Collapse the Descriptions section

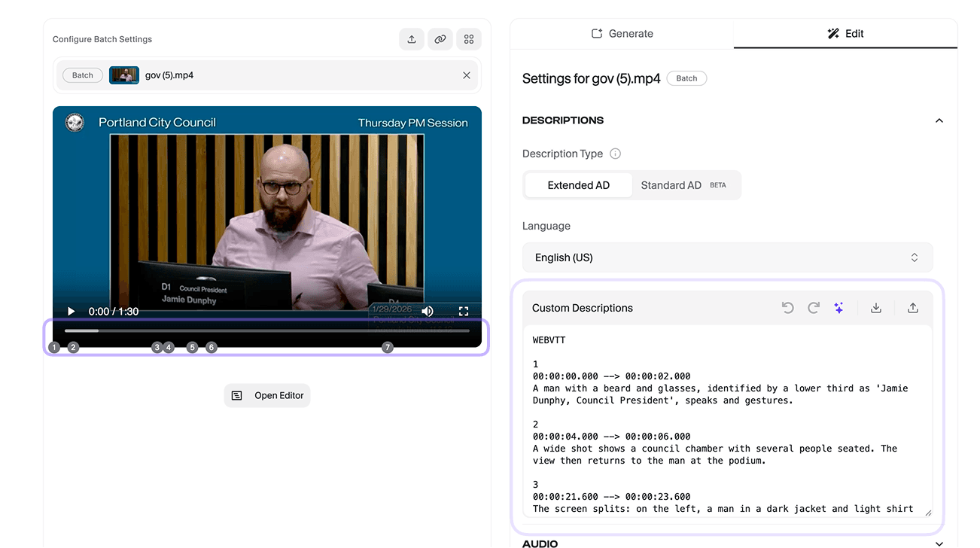[x=939, y=120]
